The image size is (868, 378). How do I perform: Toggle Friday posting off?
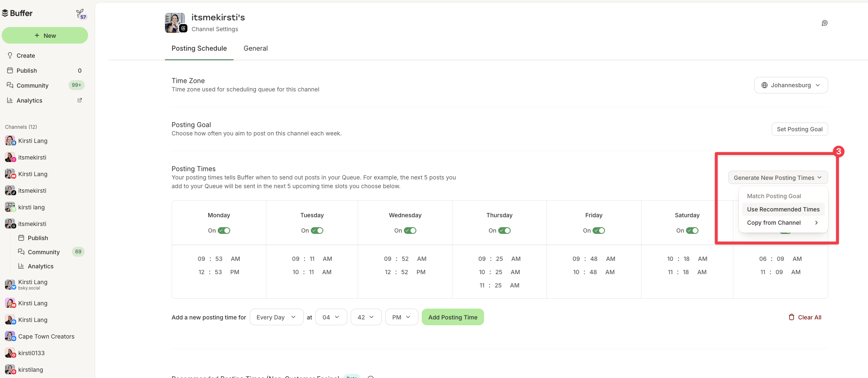click(599, 231)
